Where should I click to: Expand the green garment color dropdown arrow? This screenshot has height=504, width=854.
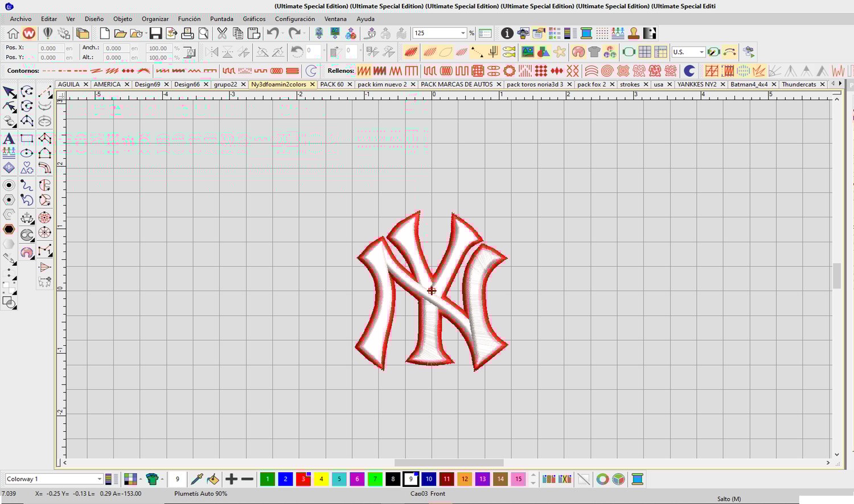[x=162, y=479]
